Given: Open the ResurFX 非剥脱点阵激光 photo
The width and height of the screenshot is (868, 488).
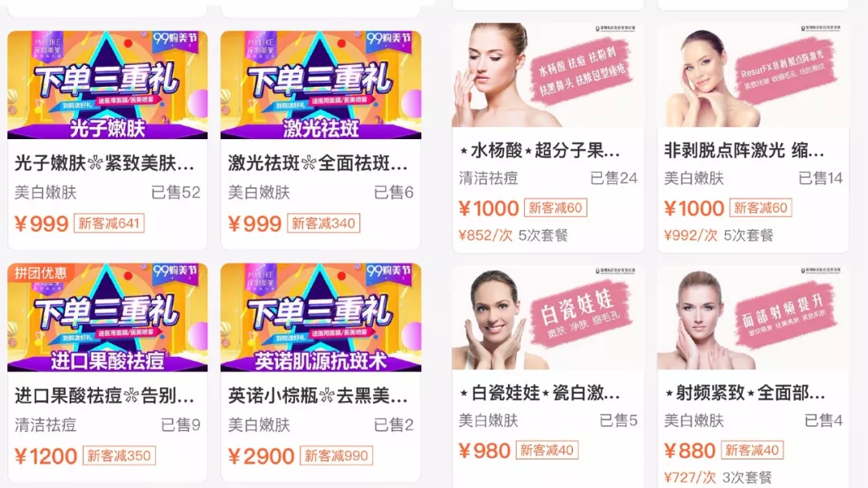Looking at the screenshot, I should tap(753, 76).
